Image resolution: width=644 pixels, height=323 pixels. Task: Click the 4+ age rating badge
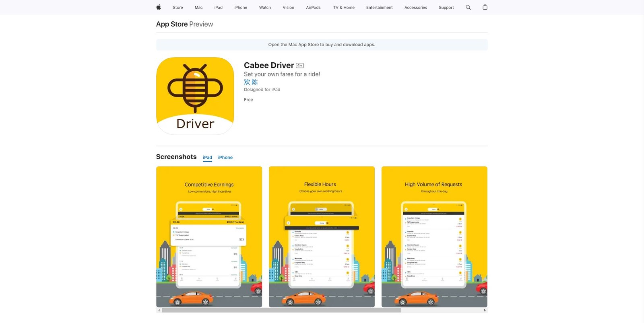pyautogui.click(x=300, y=66)
